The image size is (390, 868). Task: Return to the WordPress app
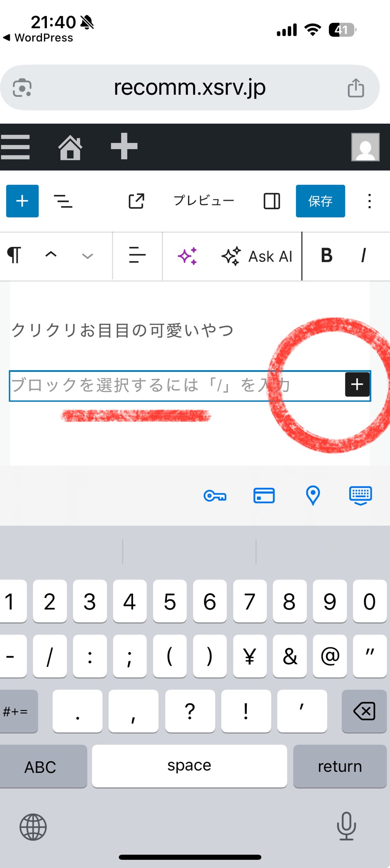pyautogui.click(x=38, y=38)
